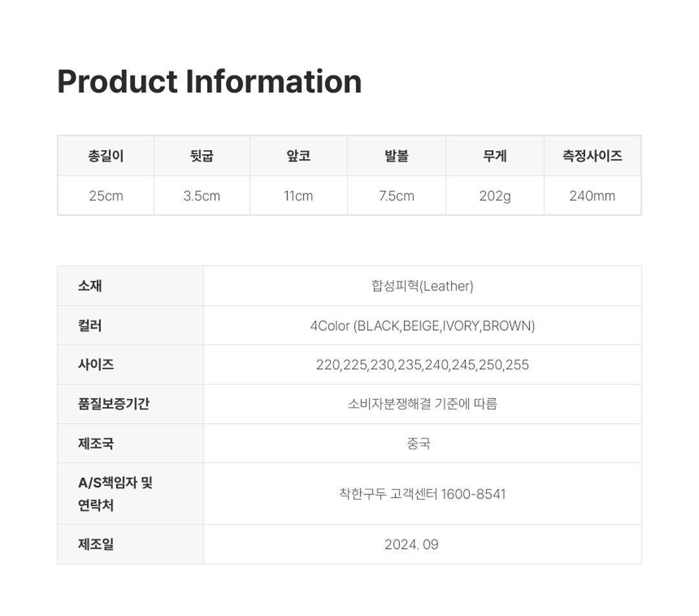Click the 중국 manufacturing country value

pos(419,443)
